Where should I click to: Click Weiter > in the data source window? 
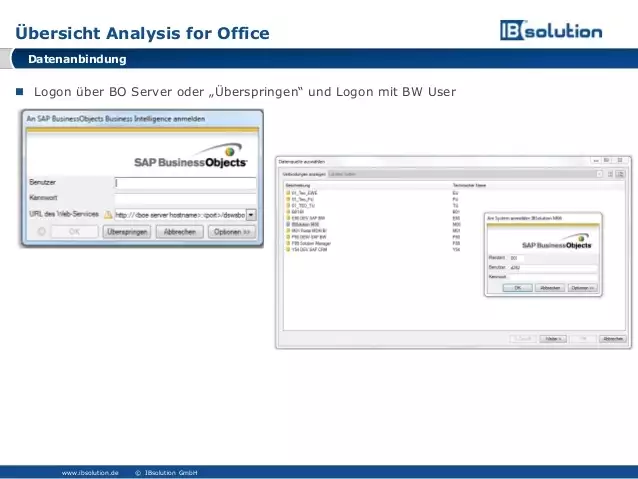pyautogui.click(x=553, y=339)
